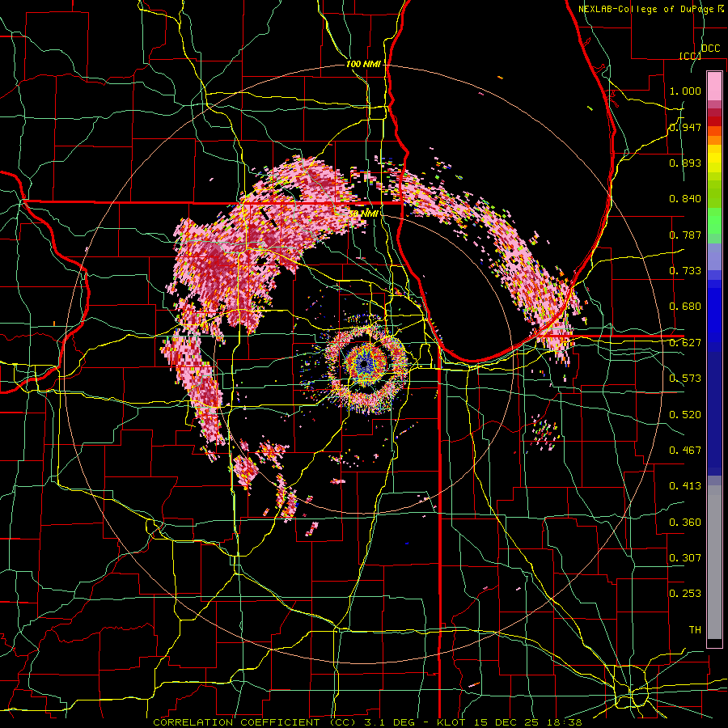Screen dimensions: 728x728
Task: Pick the bright green color bar segment
Action: 714,221
